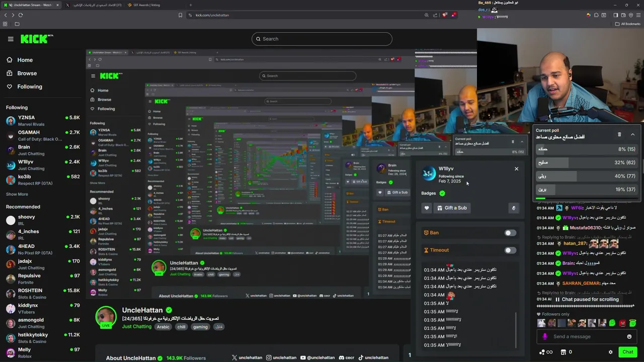
Task: Click the share page icon in address bar
Action: [435, 15]
